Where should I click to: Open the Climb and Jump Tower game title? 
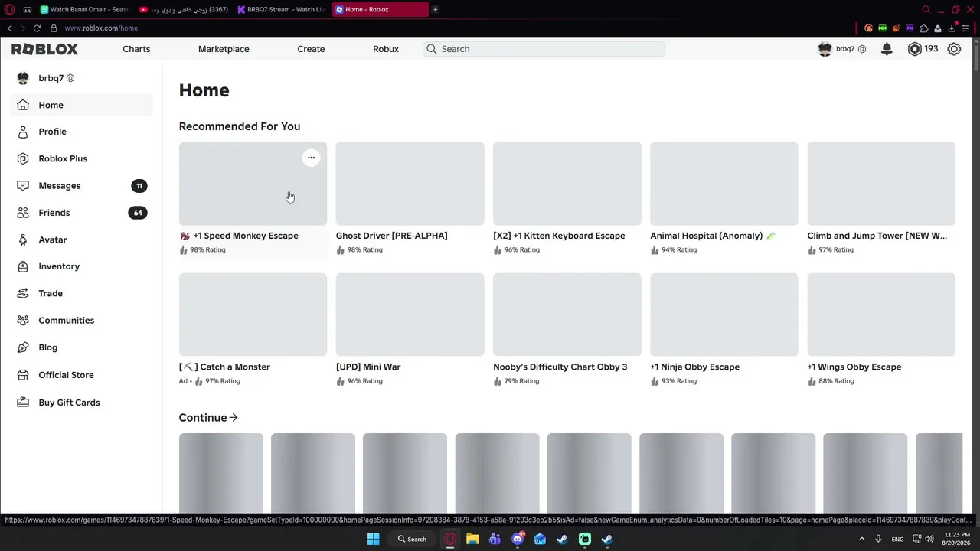(x=877, y=236)
